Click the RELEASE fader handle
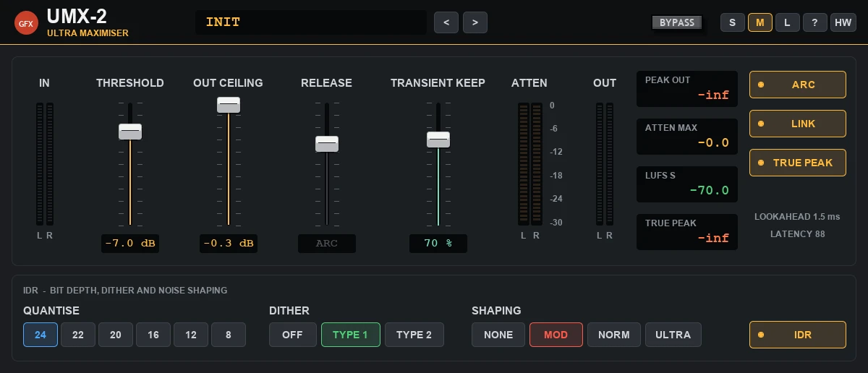 click(327, 144)
